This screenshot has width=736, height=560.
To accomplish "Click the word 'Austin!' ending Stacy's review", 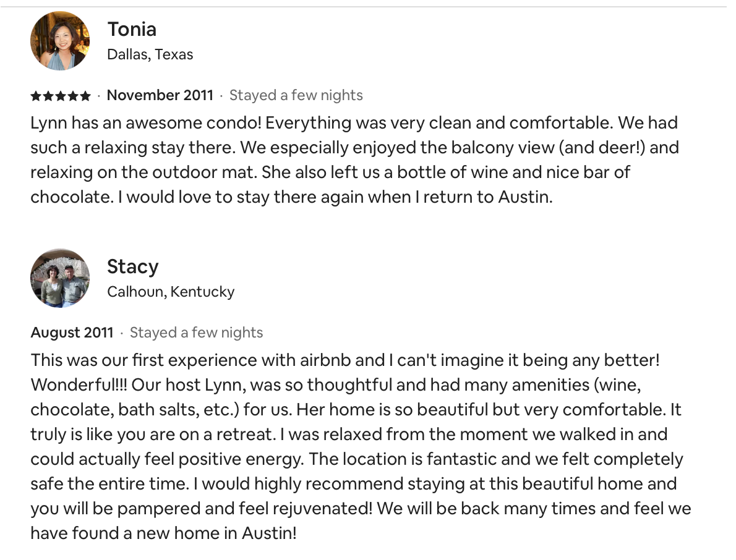I will tap(270, 533).
